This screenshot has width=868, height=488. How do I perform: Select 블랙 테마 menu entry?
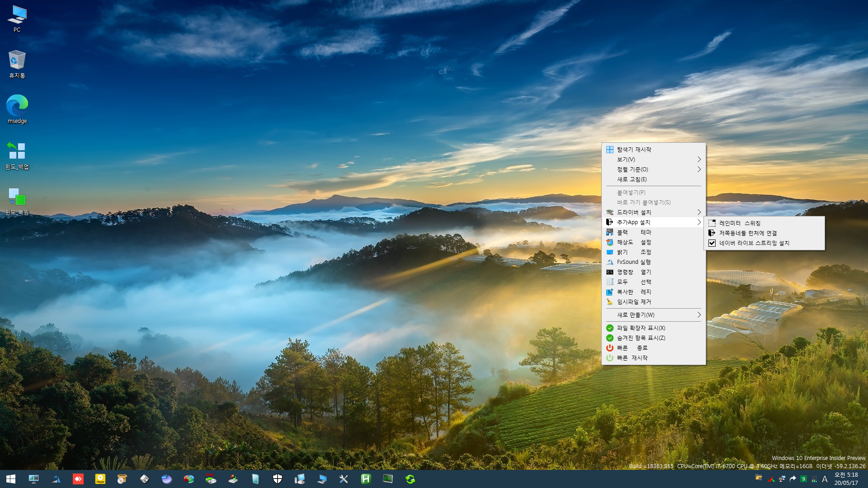[653, 232]
